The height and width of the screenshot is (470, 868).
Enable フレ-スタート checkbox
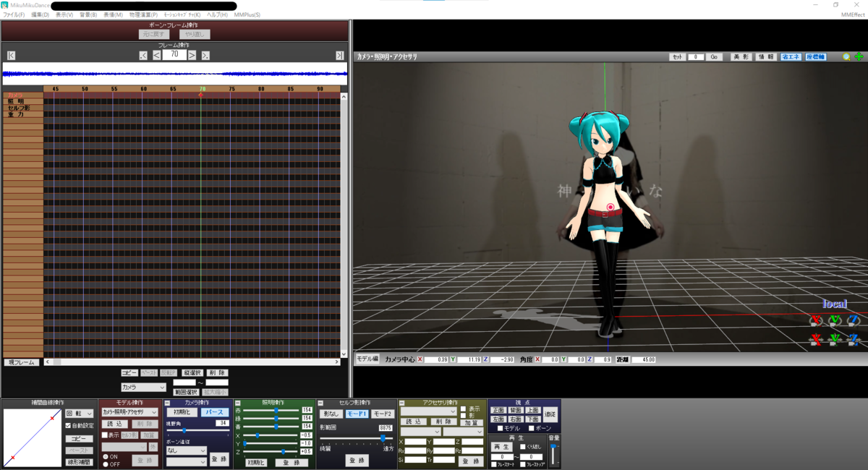[494, 464]
